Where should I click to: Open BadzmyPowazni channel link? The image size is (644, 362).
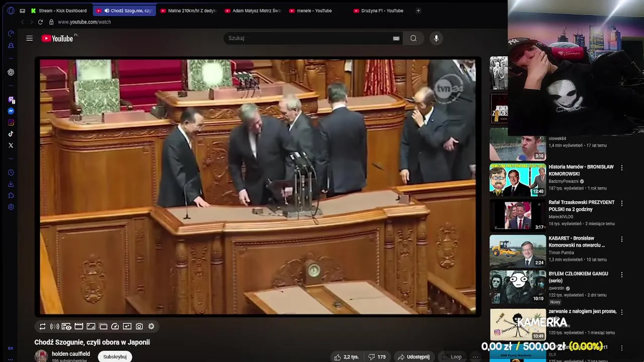[563, 182]
